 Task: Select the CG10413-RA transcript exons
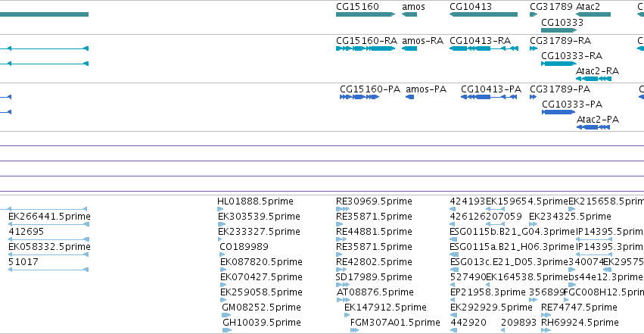coord(484,48)
